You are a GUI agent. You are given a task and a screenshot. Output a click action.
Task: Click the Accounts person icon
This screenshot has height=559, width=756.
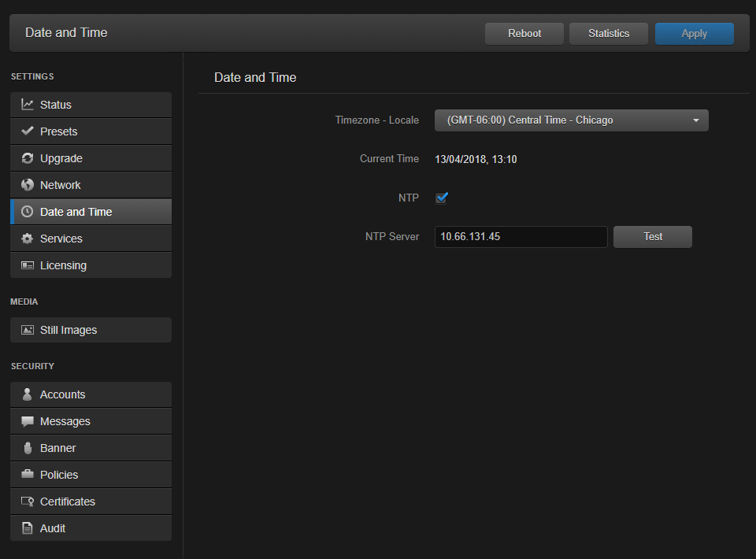[28, 394]
